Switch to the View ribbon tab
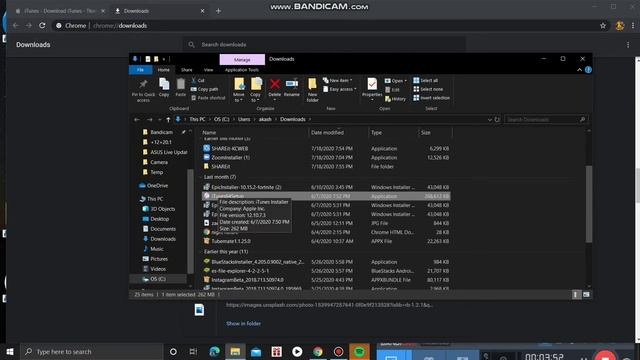The image size is (640, 360). (208, 70)
